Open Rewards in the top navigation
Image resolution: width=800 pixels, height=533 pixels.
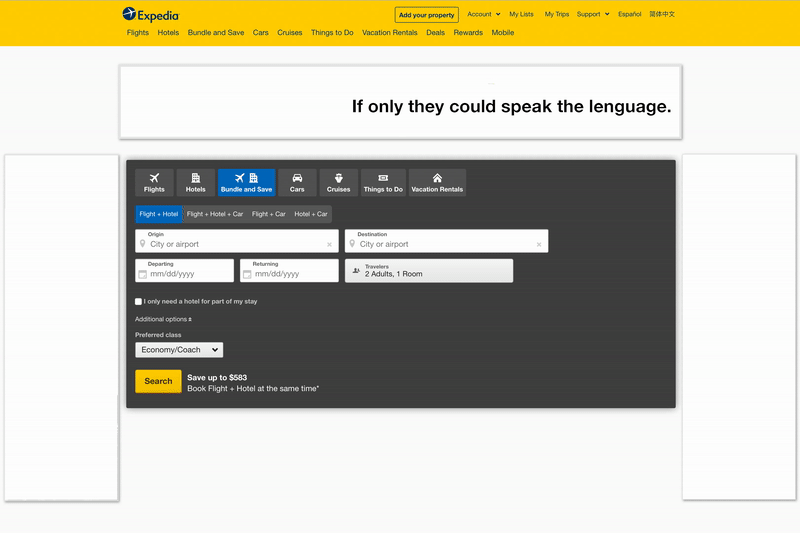click(468, 33)
